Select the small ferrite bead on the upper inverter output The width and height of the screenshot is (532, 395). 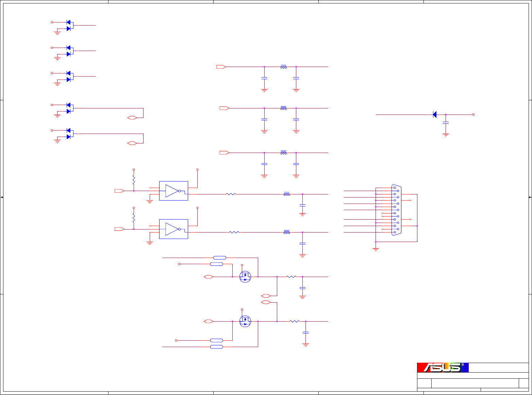[x=287, y=194]
